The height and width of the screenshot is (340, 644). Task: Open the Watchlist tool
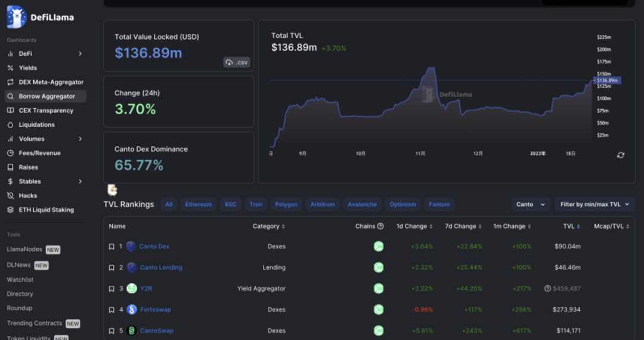20,280
